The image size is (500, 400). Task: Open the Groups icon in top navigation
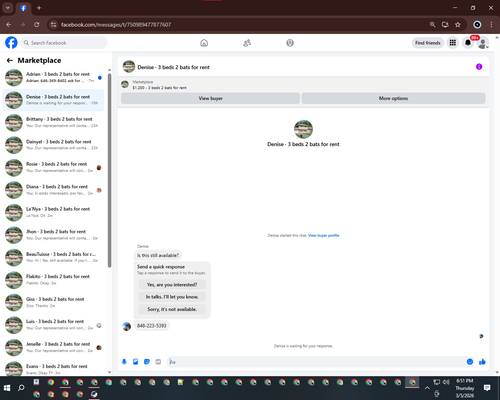click(x=290, y=43)
